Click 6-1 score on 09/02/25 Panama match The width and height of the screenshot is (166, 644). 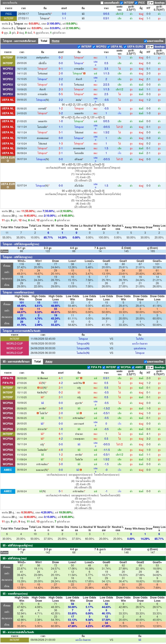(60, 434)
